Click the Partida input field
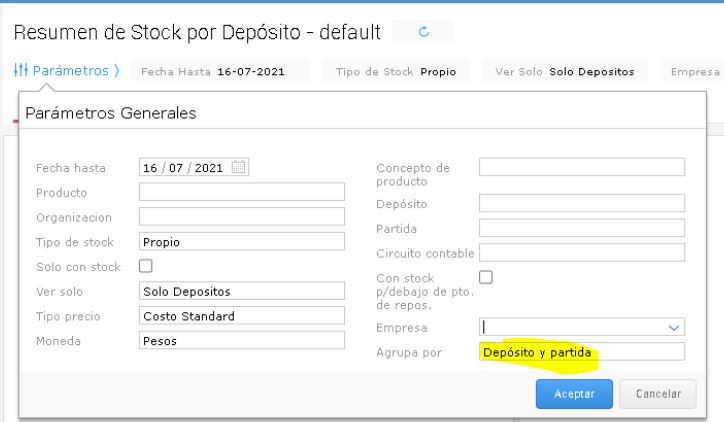The image size is (724, 422). (x=582, y=228)
